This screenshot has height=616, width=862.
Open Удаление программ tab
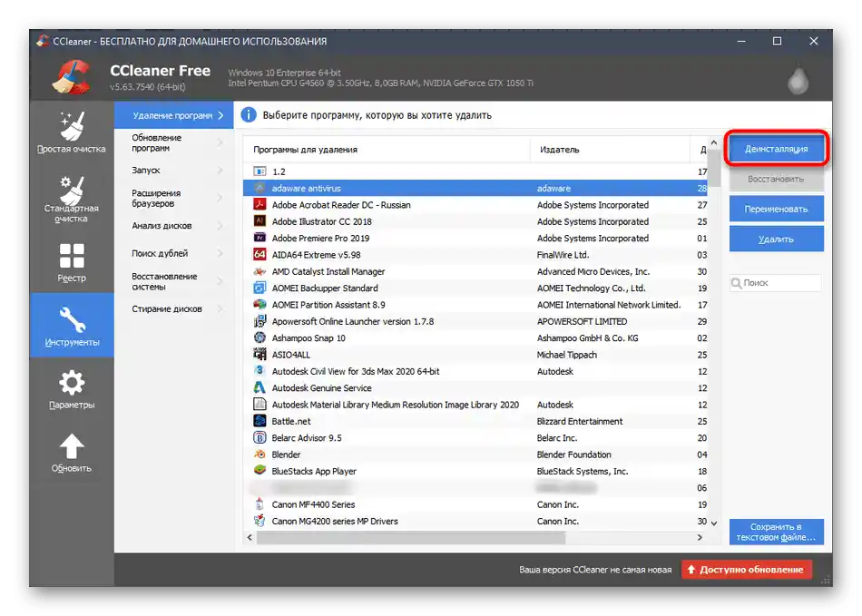173,115
